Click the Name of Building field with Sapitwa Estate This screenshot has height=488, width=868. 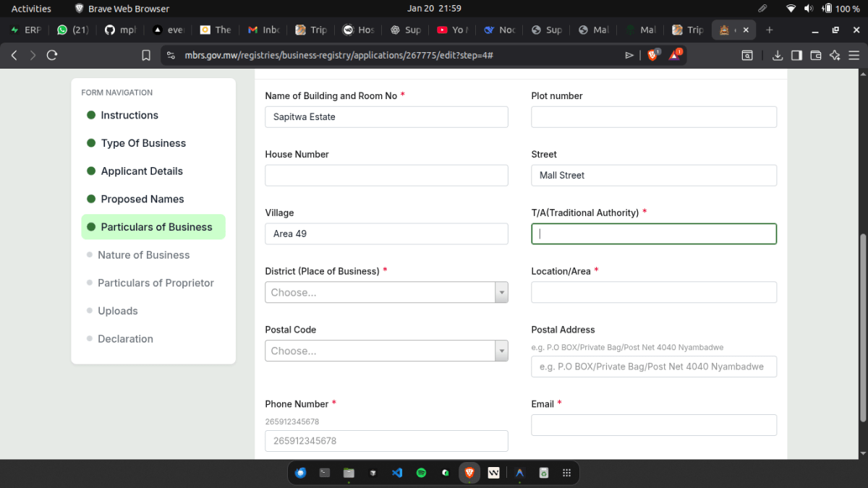pyautogui.click(x=386, y=117)
